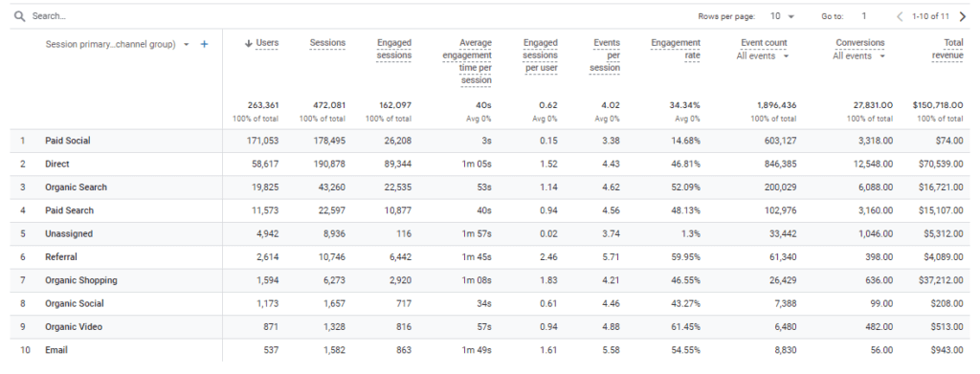The height and width of the screenshot is (374, 980).
Task: Click Paid Social users value 171,053
Action: click(x=263, y=142)
